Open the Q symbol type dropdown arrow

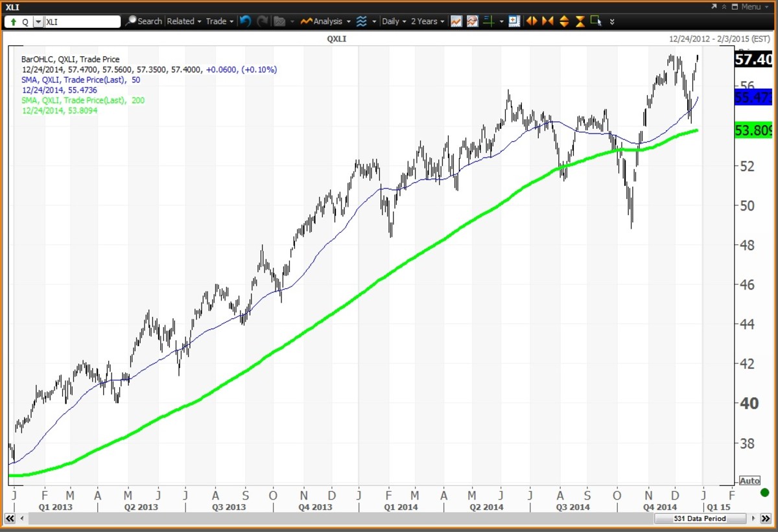point(38,21)
